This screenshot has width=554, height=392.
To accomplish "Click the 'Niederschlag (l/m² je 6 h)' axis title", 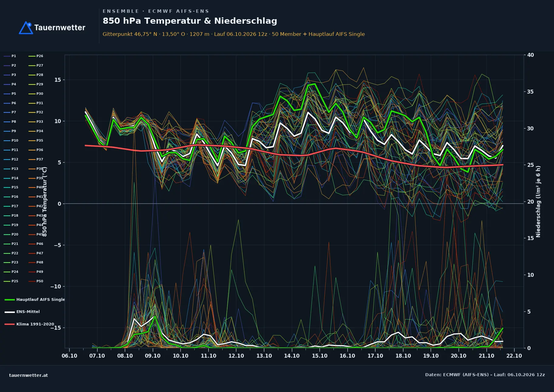I will point(538,201).
